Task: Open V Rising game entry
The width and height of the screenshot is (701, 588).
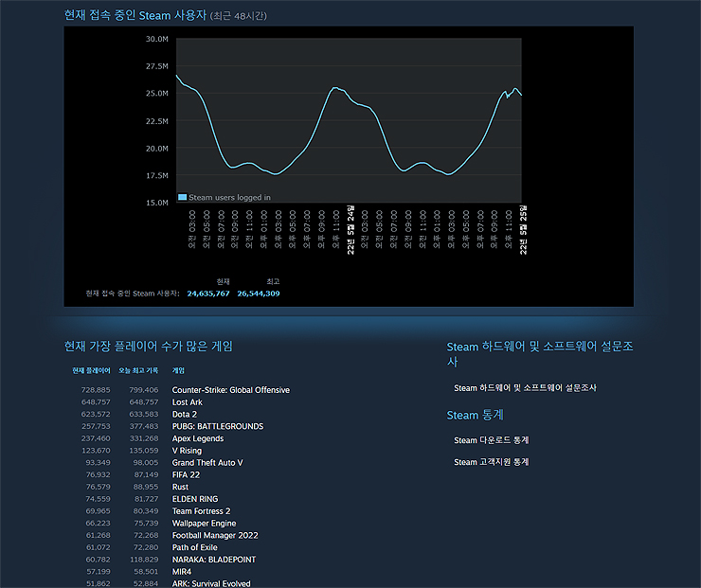Action: pyautogui.click(x=187, y=451)
